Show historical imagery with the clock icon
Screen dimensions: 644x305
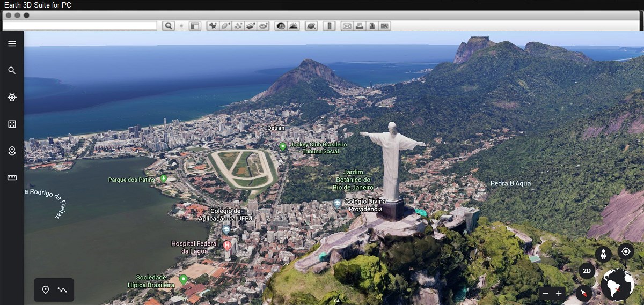pyautogui.click(x=281, y=26)
